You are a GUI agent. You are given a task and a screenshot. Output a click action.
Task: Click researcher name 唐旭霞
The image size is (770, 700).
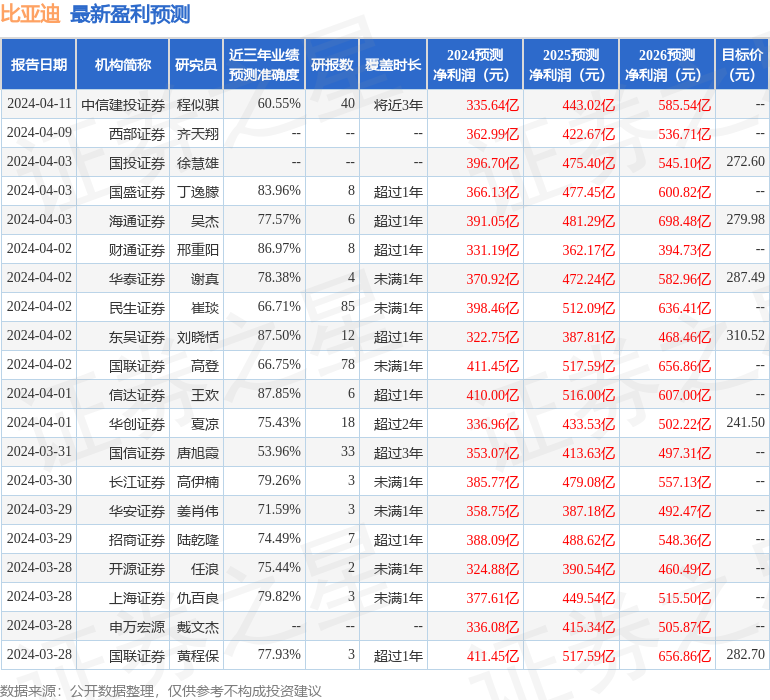[198, 452]
